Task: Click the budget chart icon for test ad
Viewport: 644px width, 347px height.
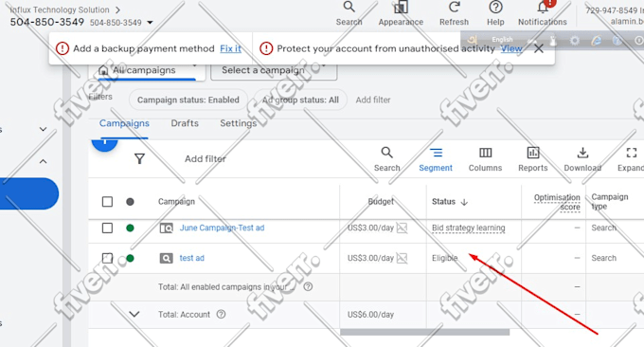Action: 402,258
